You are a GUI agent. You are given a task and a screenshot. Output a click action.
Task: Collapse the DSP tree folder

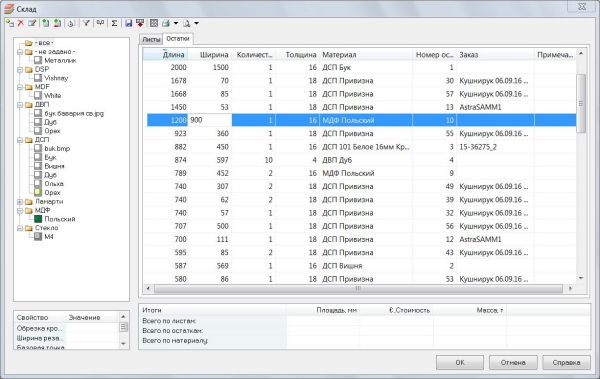pos(20,70)
